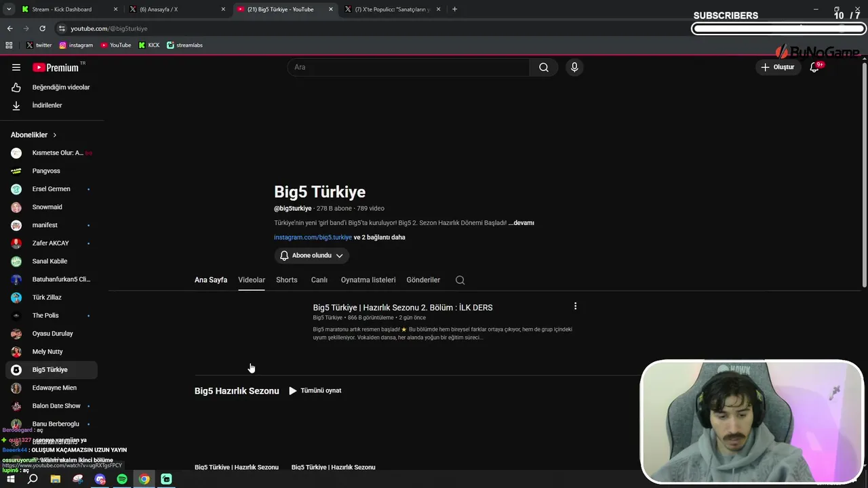This screenshot has width=868, height=488.
Task: Click the search magnifier button
Action: [x=544, y=67]
